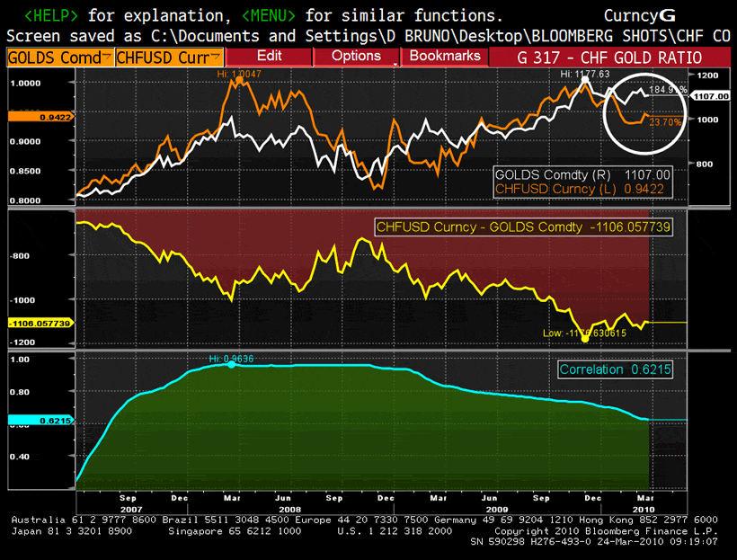The image size is (737, 560).
Task: Open the GOLDS Comdty security dropdown
Action: pyautogui.click(x=60, y=58)
